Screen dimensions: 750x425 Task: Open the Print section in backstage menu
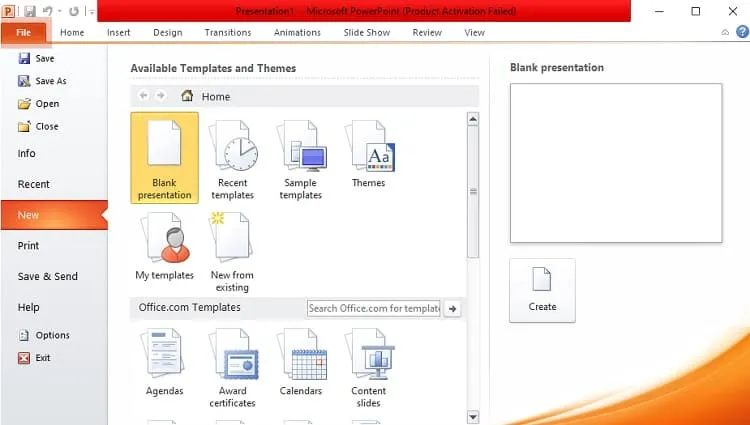point(28,246)
